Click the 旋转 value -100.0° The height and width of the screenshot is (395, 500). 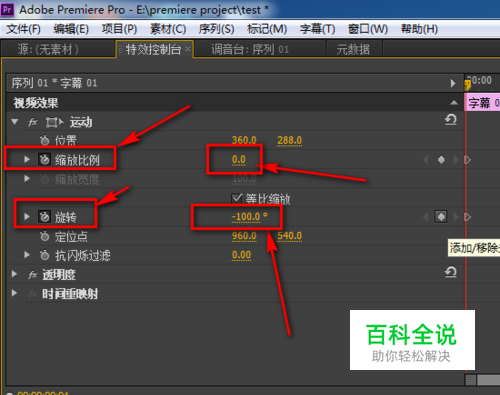[249, 217]
